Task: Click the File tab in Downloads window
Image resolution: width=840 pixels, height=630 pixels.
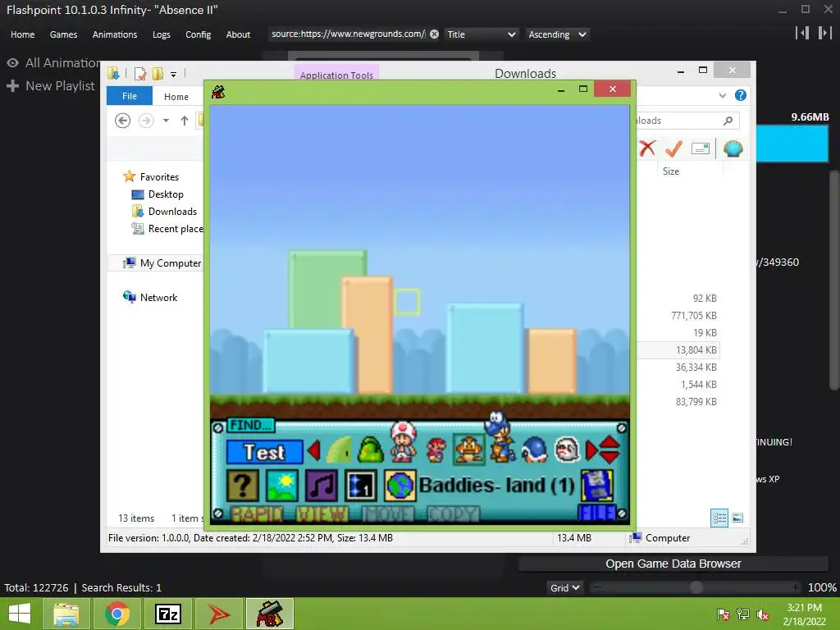Action: [130, 96]
